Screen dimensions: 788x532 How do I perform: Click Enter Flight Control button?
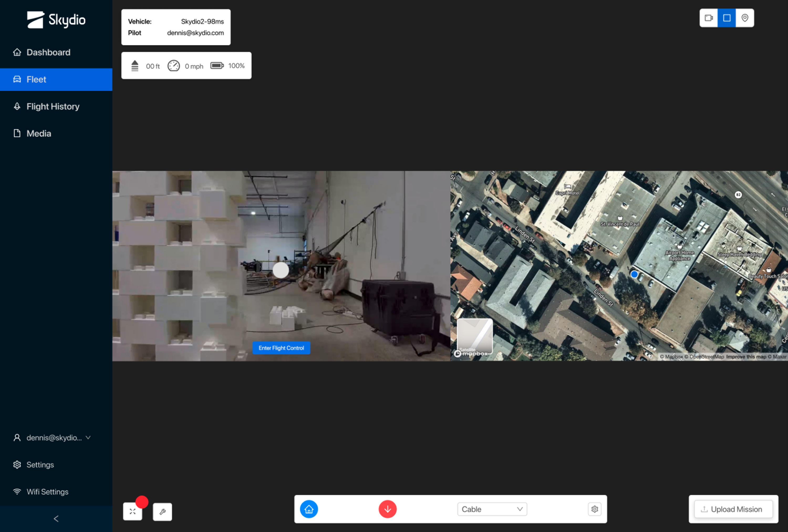281,348
